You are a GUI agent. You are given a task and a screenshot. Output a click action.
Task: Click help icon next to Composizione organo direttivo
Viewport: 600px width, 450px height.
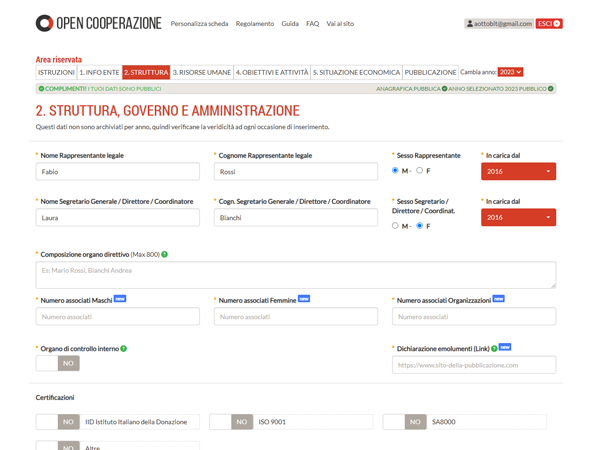(x=165, y=255)
